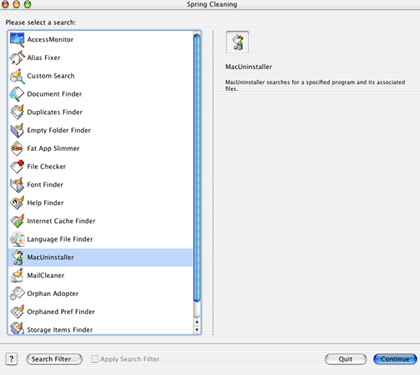The height and width of the screenshot is (375, 420).
Task: Select the Orphan Adopter label
Action: [x=53, y=293]
